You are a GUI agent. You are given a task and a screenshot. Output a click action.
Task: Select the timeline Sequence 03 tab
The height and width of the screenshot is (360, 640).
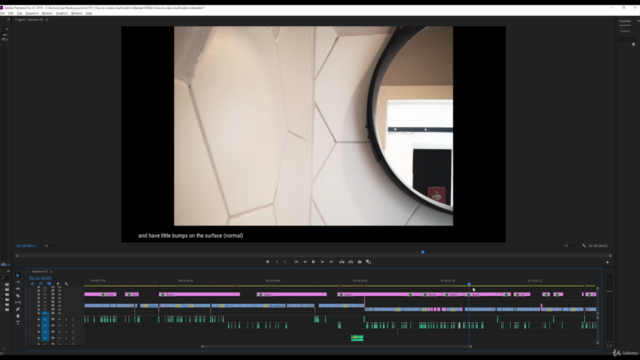[40, 271]
